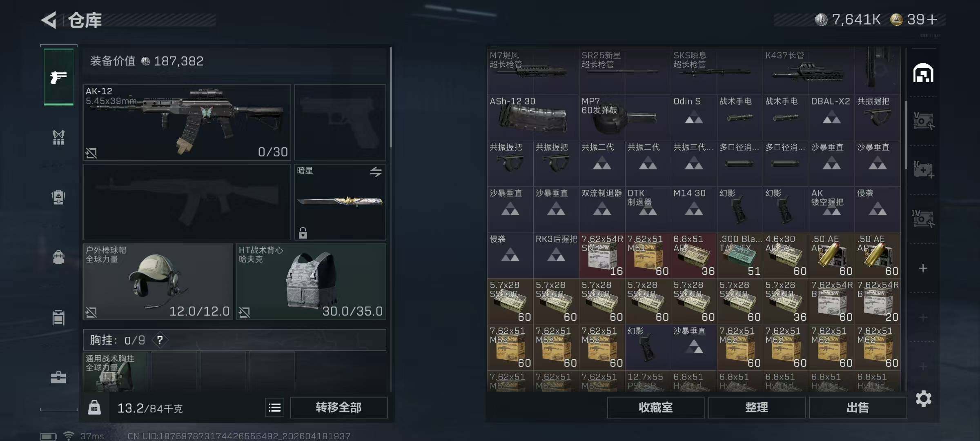
Task: Click the 出售 sell button
Action: pos(858,408)
